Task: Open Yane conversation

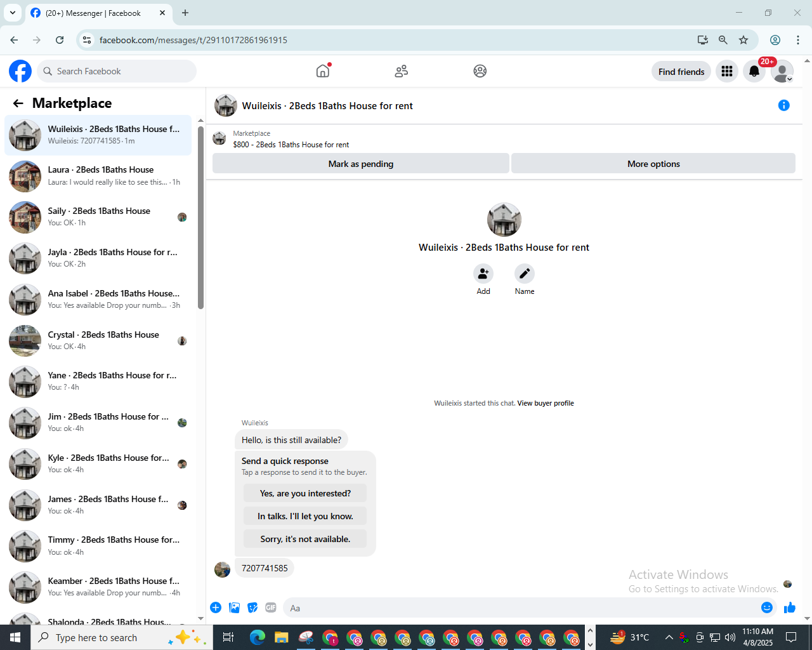Action: tap(98, 381)
